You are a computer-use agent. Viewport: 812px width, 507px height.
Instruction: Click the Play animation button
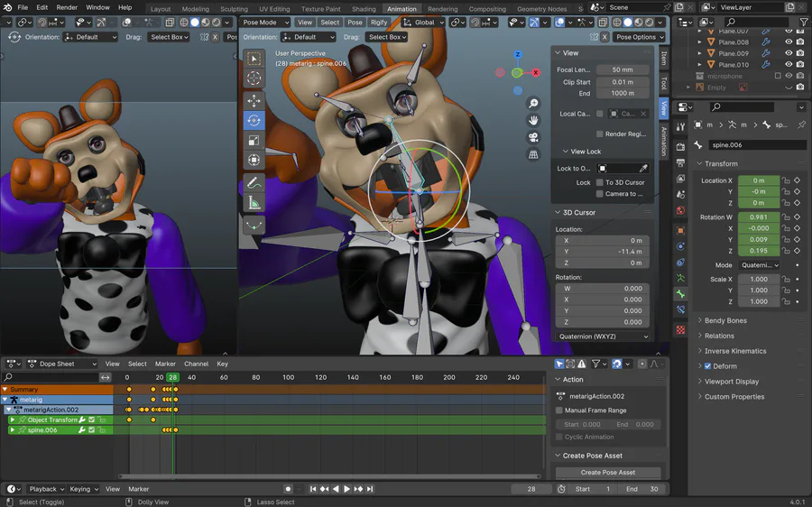coord(346,489)
